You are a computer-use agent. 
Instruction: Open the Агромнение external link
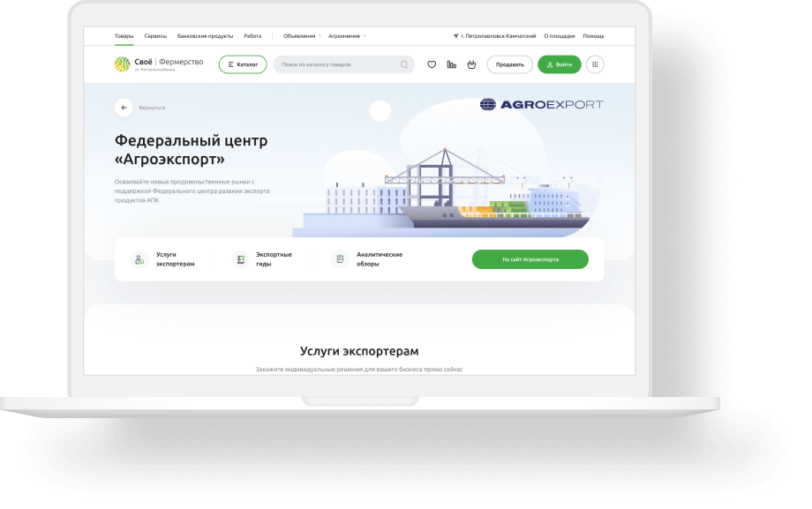pyautogui.click(x=347, y=36)
